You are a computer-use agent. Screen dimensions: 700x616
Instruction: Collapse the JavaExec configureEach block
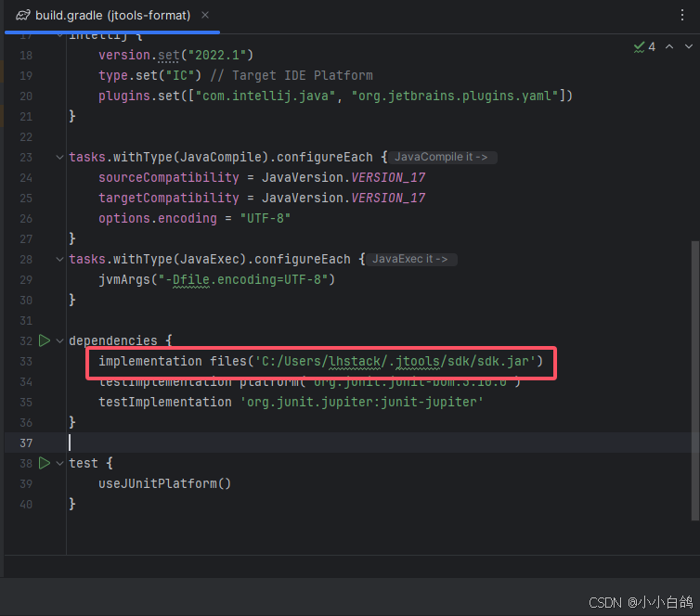point(59,259)
